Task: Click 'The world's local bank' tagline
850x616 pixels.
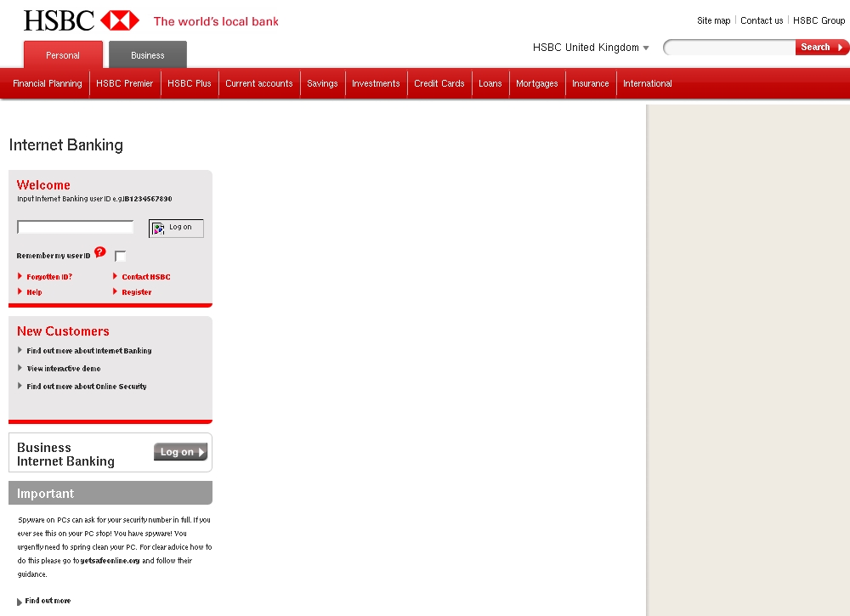Action: tap(216, 22)
